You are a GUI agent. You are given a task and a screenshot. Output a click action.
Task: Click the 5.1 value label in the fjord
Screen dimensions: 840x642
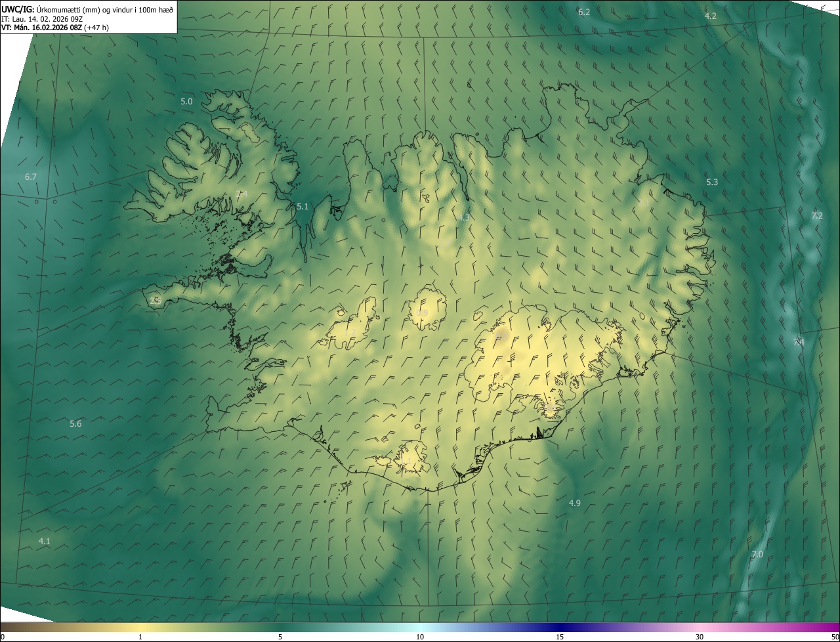[x=303, y=207]
